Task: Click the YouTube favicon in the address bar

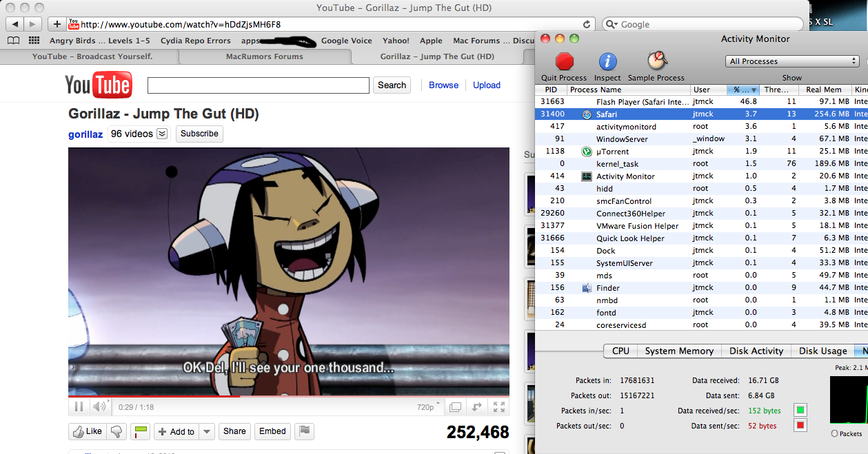Action: click(x=74, y=24)
